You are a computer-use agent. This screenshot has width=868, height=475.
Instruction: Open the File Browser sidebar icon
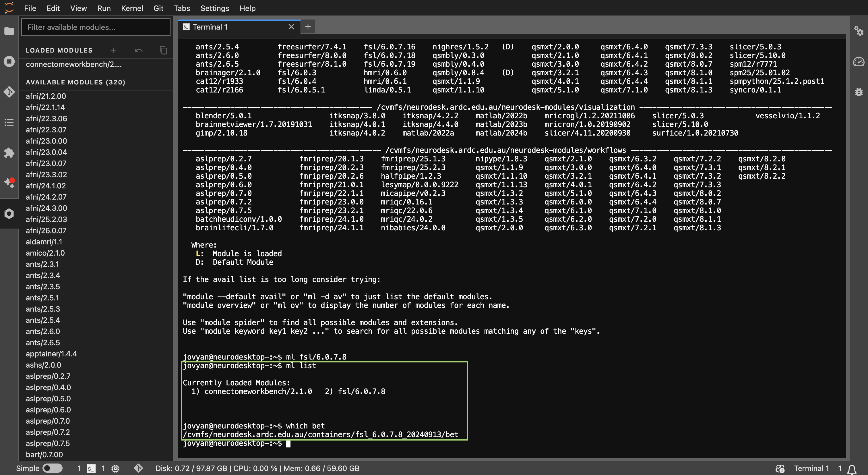pyautogui.click(x=9, y=31)
